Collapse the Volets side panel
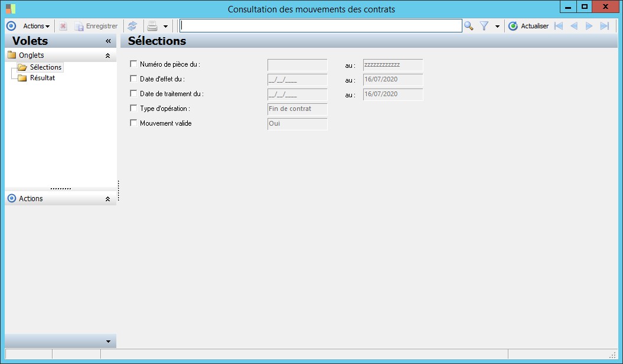Screen dimensions: 623x364 tap(108, 41)
